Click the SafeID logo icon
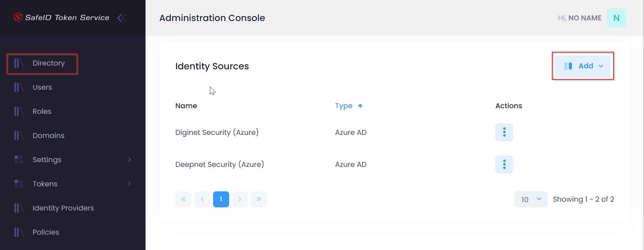644x250 pixels. tap(18, 17)
